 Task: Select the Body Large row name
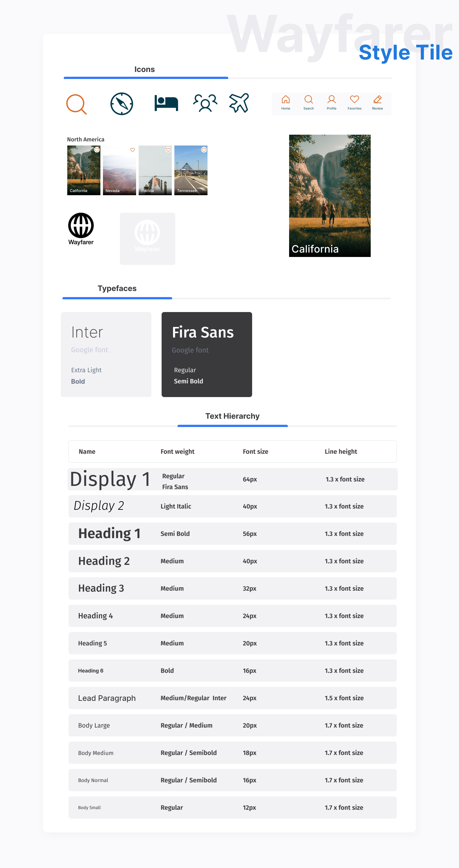[x=94, y=725]
